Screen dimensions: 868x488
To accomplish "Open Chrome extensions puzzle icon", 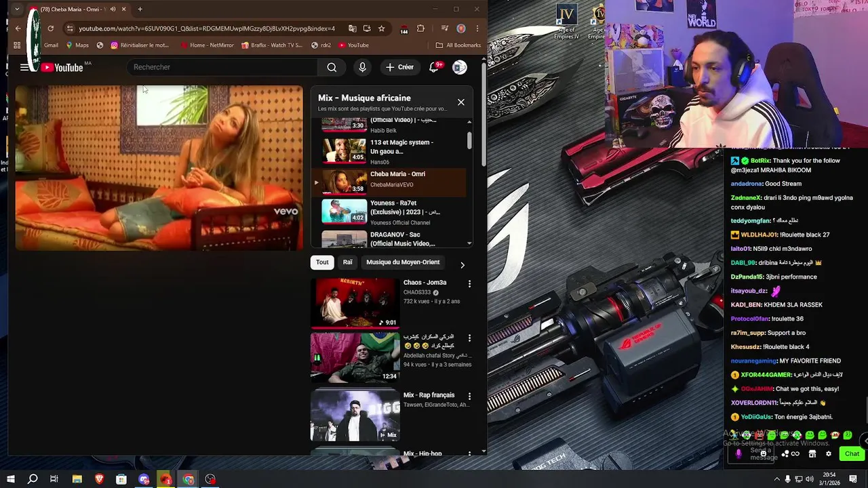I will click(420, 28).
